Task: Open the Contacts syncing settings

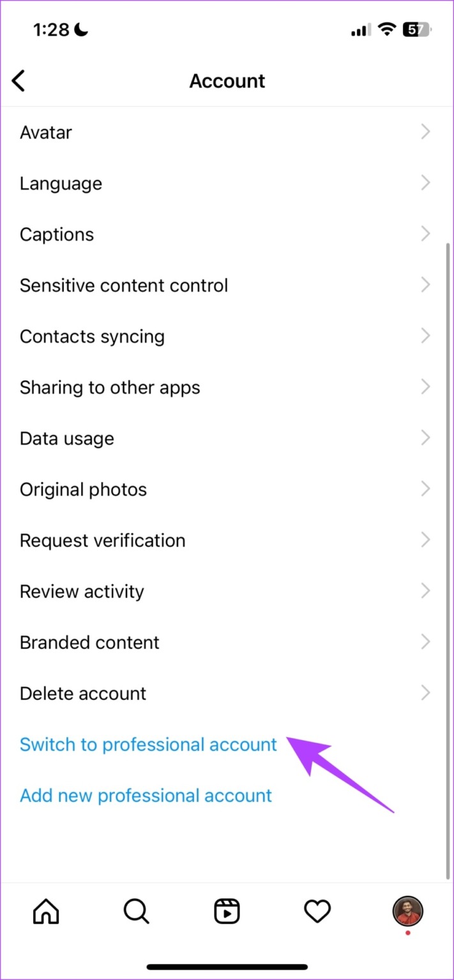Action: pyautogui.click(x=227, y=336)
